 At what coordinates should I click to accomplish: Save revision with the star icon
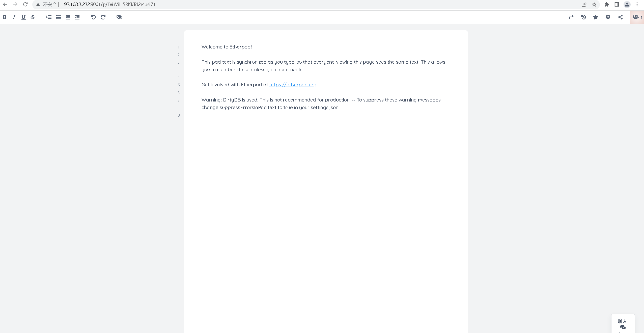(596, 17)
